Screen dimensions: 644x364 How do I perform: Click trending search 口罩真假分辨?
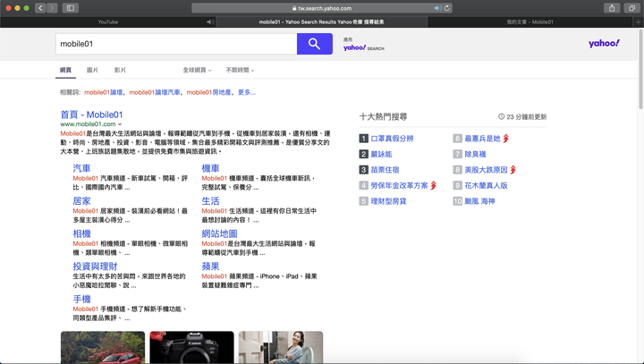point(392,139)
